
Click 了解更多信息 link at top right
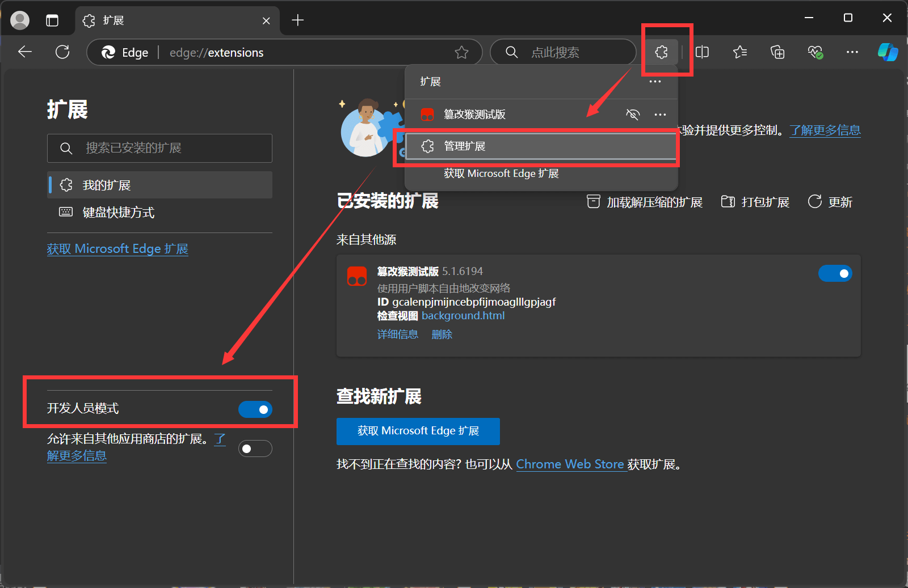(x=825, y=130)
